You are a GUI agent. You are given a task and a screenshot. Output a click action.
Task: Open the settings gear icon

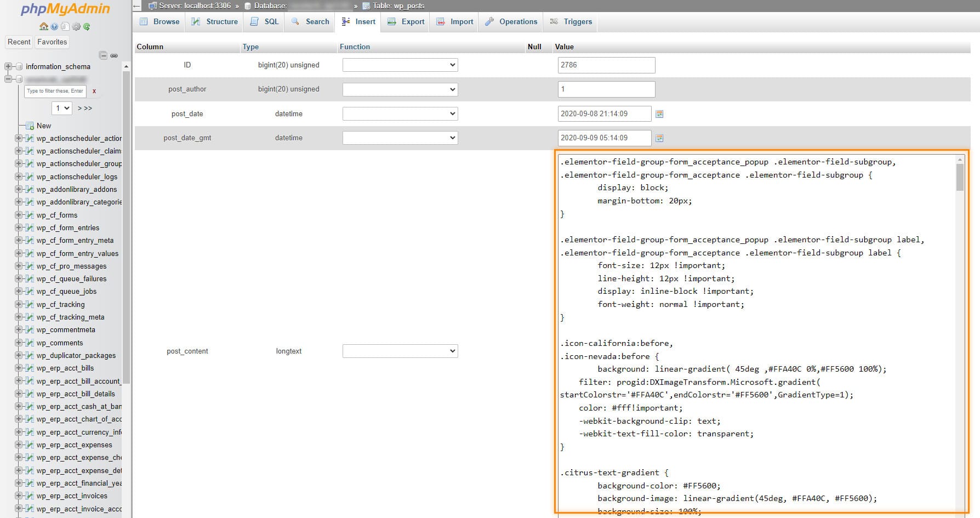pos(77,27)
